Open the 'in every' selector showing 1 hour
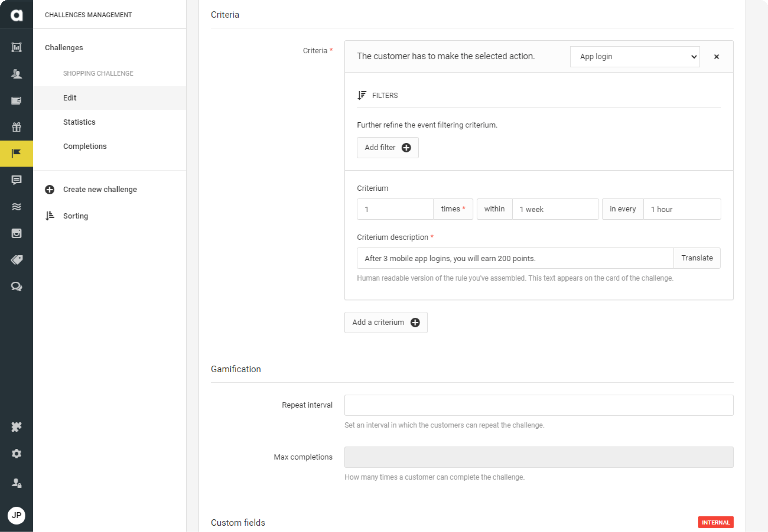768x532 pixels. tap(682, 209)
